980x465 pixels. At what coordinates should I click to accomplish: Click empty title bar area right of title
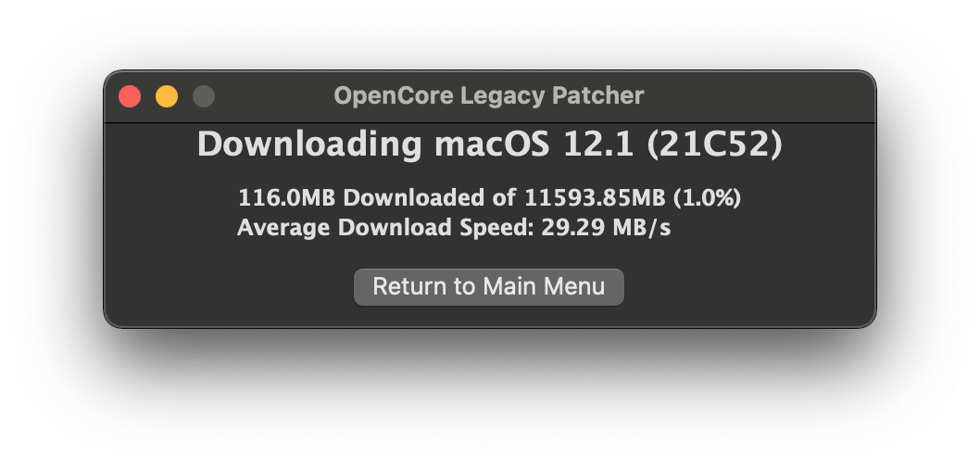click(760, 96)
